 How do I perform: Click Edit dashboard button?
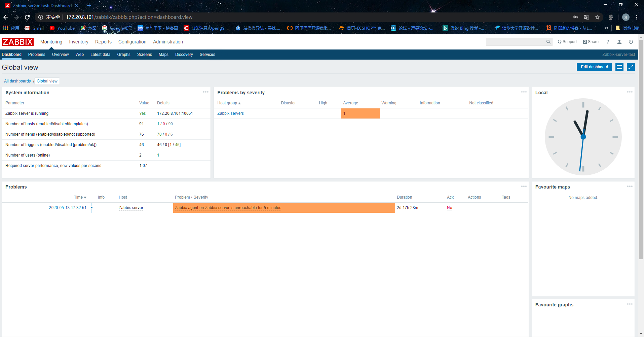594,67
